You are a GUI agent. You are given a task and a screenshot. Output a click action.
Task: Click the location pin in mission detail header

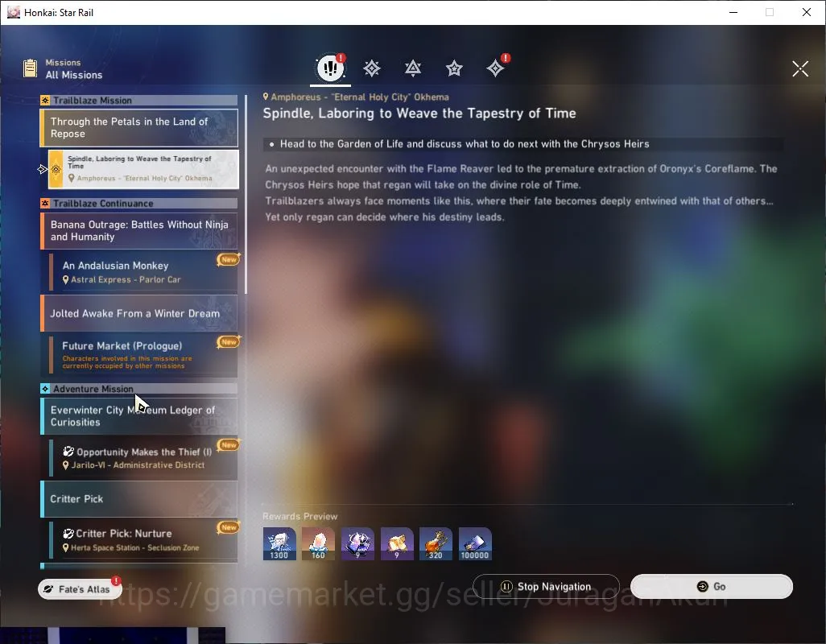(x=266, y=97)
